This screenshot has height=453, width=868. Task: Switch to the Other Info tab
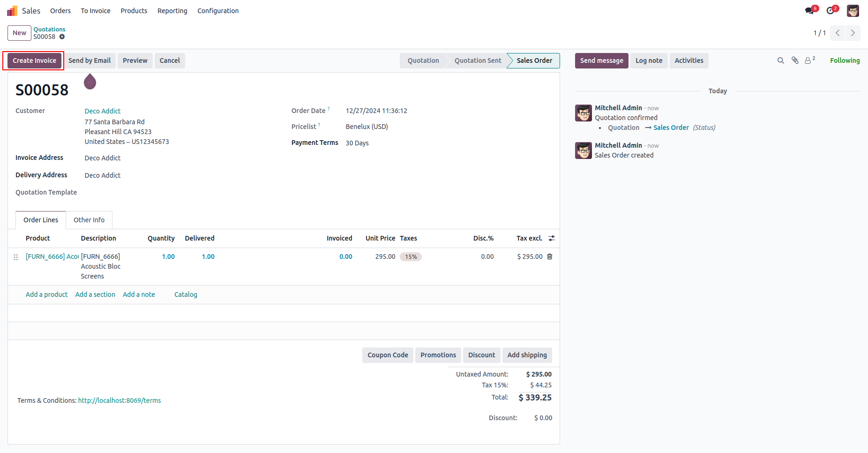tap(89, 220)
